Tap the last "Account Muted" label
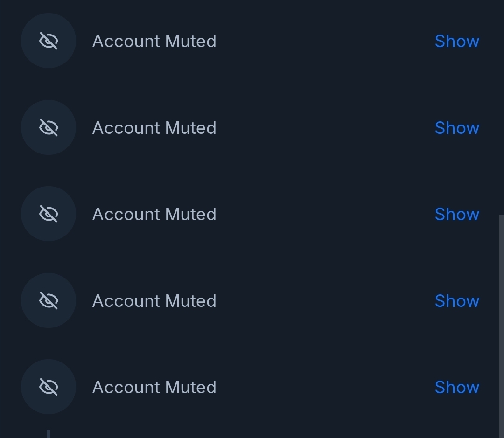 (154, 387)
